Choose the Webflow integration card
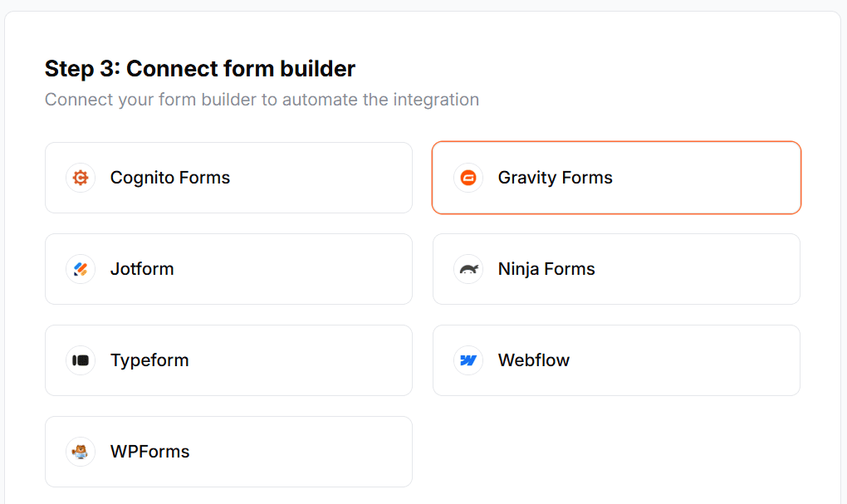Image resolution: width=847 pixels, height=504 pixels. pyautogui.click(x=616, y=360)
